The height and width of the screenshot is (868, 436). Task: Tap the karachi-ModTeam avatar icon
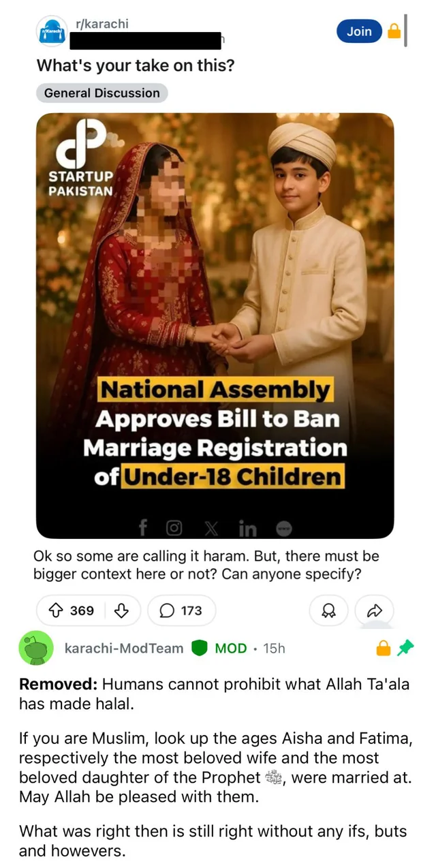[36, 648]
